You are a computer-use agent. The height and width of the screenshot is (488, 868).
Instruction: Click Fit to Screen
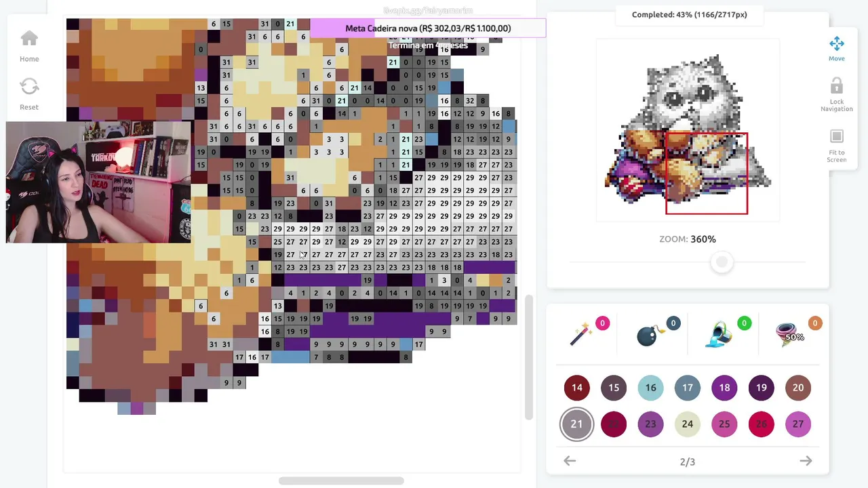[x=836, y=146]
